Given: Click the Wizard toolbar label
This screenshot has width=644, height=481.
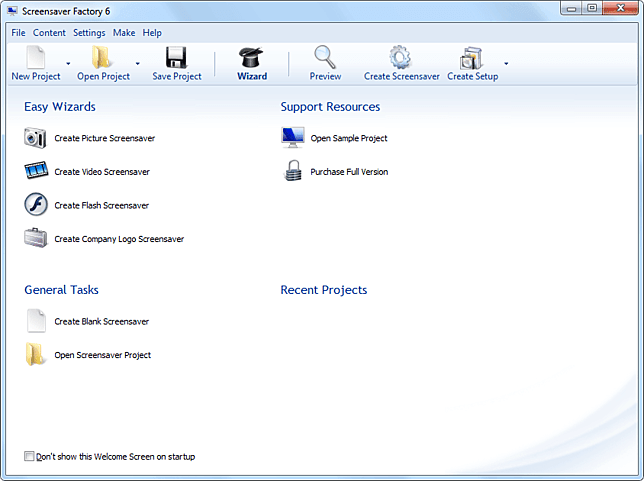Looking at the screenshot, I should pyautogui.click(x=252, y=76).
